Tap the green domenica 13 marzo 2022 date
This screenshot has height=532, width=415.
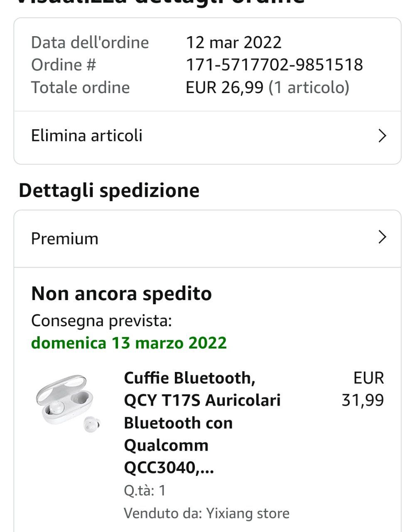(x=129, y=343)
